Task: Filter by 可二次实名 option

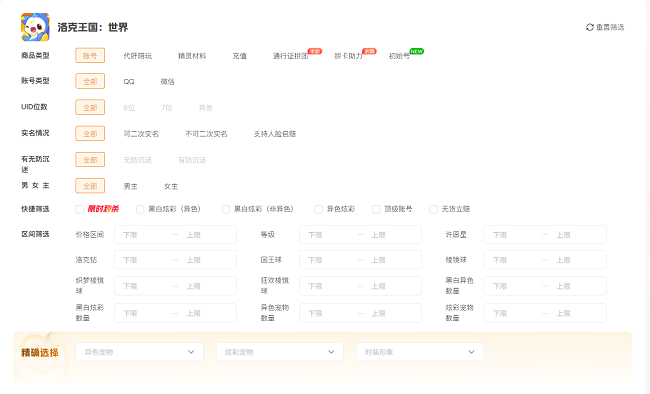Action: point(141,134)
